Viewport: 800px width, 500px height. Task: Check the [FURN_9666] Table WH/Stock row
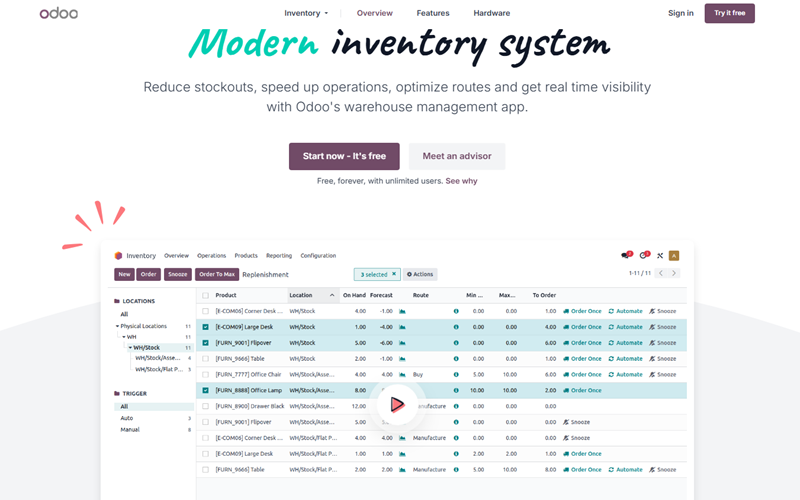206,359
